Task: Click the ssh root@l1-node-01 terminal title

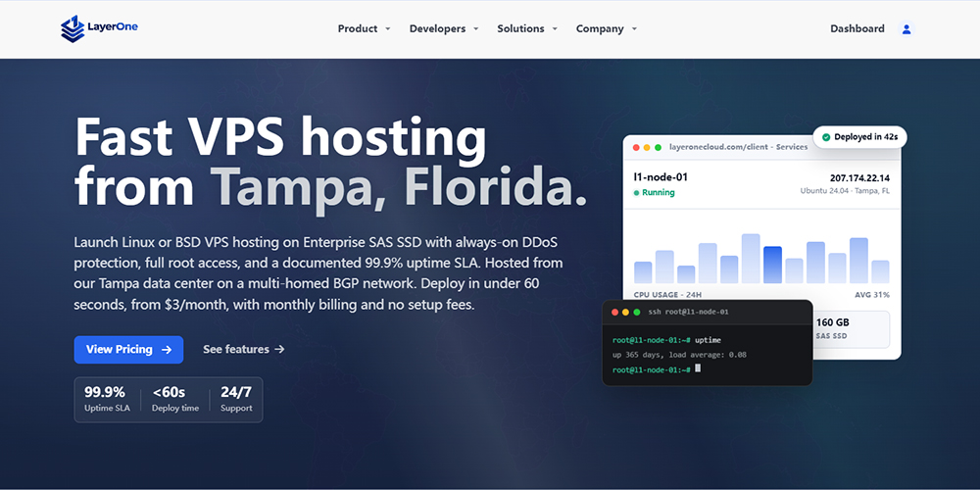Action: click(688, 312)
